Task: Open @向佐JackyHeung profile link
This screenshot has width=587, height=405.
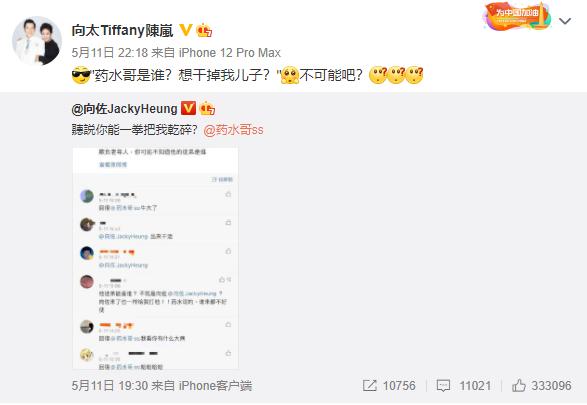Action: click(124, 109)
